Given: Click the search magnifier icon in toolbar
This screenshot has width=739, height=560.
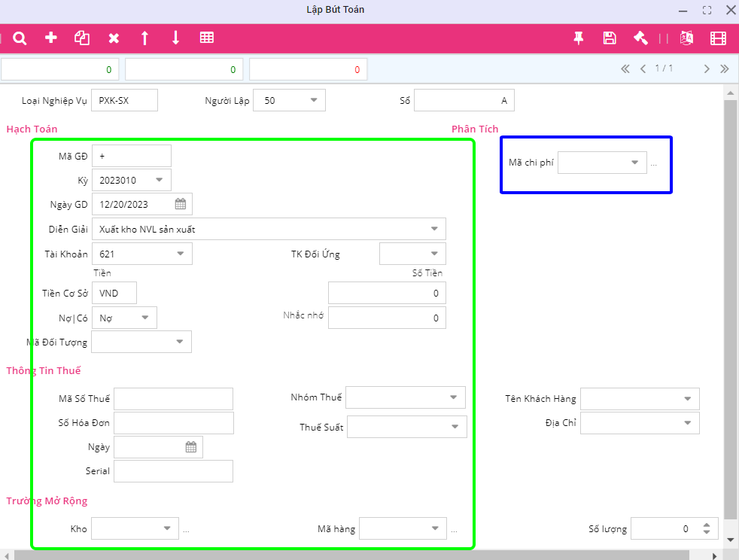Looking at the screenshot, I should tap(20, 38).
